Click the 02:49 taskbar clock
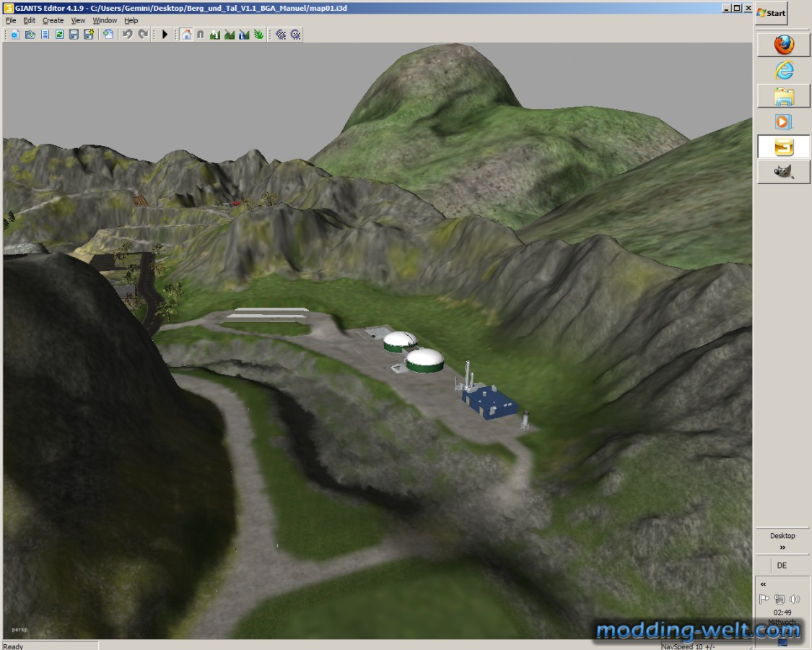This screenshot has width=812, height=650. (782, 612)
